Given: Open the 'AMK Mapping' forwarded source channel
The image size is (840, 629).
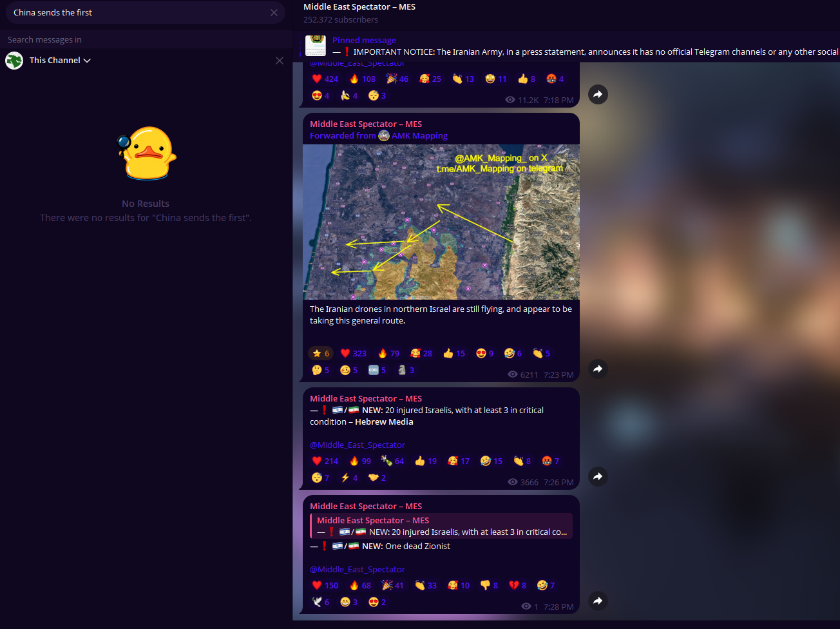Looking at the screenshot, I should coord(419,136).
